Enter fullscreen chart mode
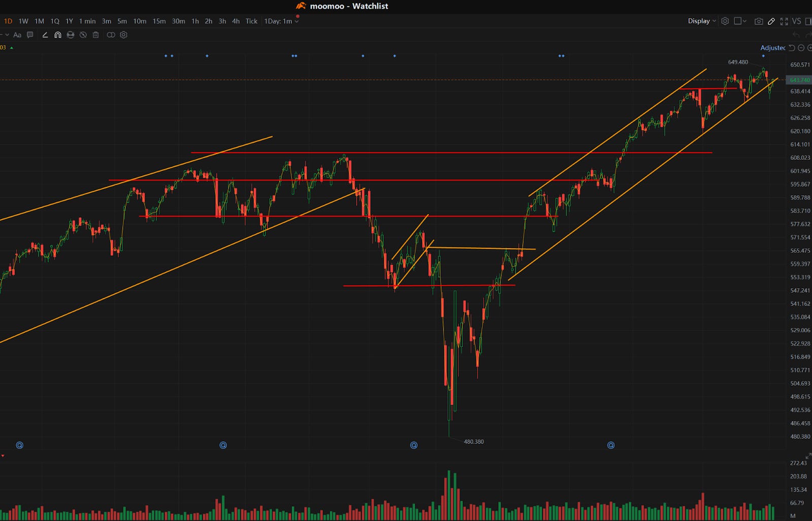812x521 pixels. point(784,21)
